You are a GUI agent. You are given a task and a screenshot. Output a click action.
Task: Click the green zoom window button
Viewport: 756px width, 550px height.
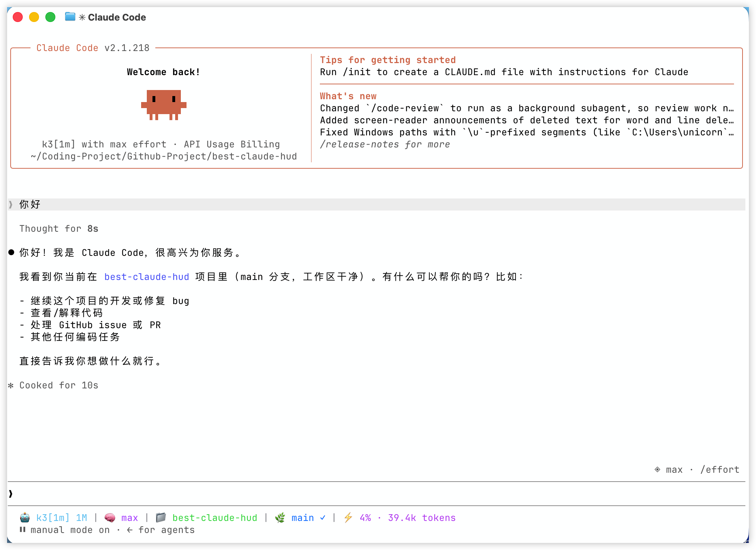point(50,17)
